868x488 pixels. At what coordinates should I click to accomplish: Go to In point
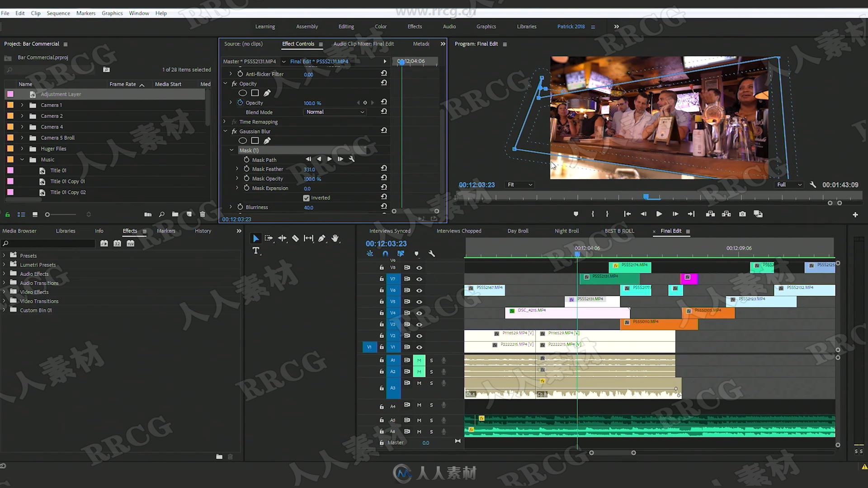tap(627, 214)
